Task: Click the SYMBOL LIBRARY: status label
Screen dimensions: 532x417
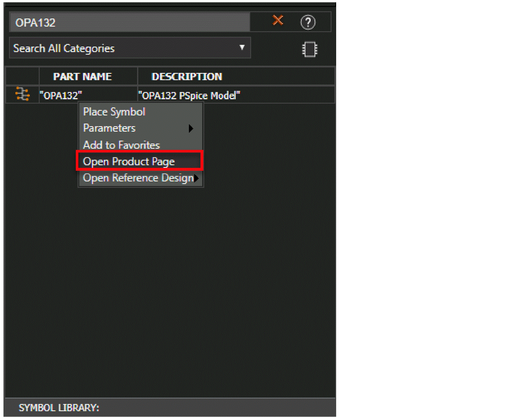Action: click(x=59, y=408)
